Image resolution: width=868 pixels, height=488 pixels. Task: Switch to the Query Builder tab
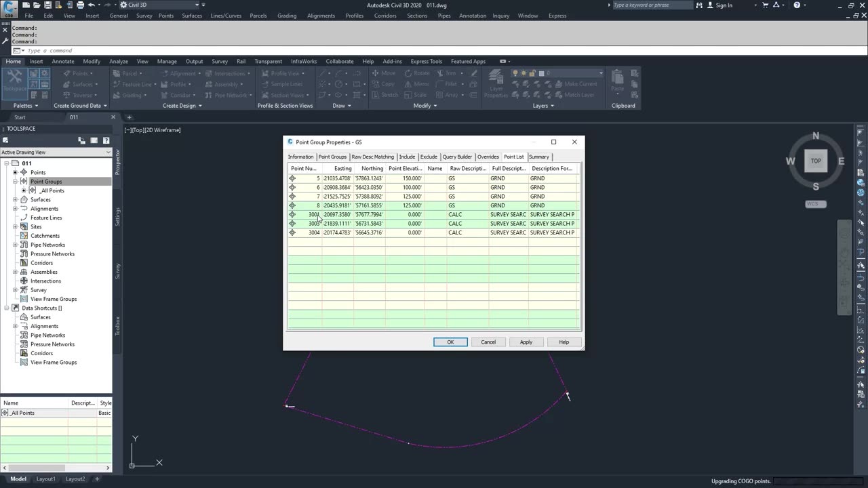click(457, 157)
